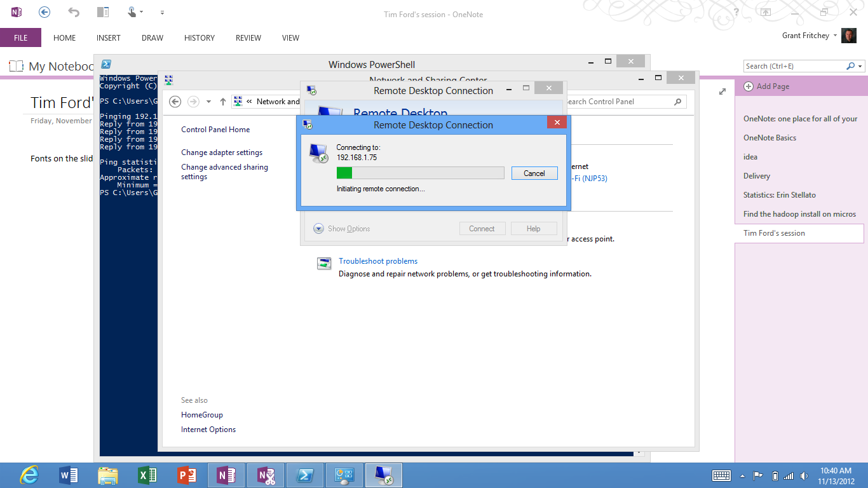Click the Connect button

[x=482, y=229]
